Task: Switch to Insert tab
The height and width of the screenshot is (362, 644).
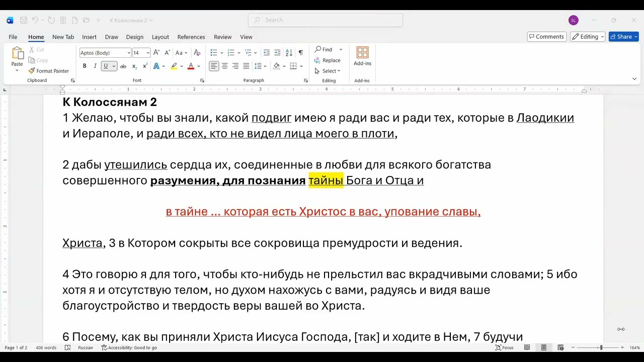Action: point(89,37)
